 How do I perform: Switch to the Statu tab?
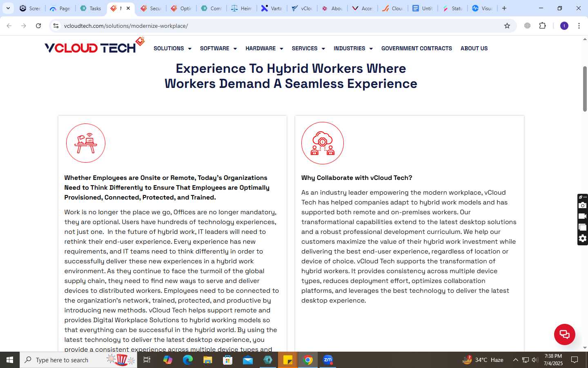pos(452,8)
